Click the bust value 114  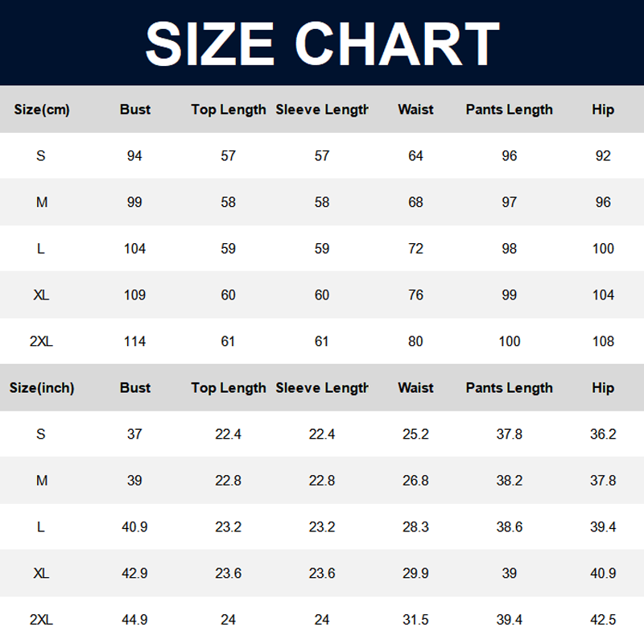click(134, 341)
